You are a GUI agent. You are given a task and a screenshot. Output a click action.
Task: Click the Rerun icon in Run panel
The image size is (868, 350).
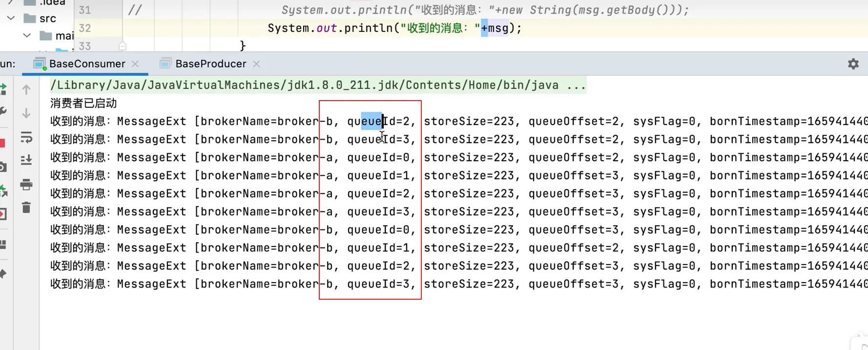3,89
